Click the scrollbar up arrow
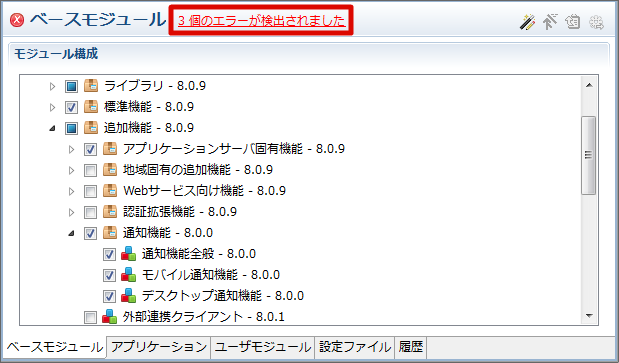Image resolution: width=619 pixels, height=363 pixels. tap(589, 85)
